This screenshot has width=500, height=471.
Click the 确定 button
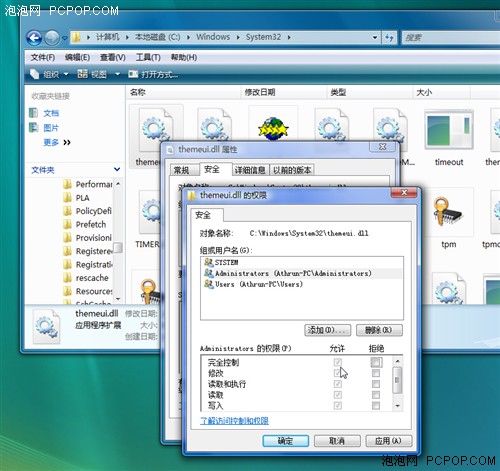286,441
